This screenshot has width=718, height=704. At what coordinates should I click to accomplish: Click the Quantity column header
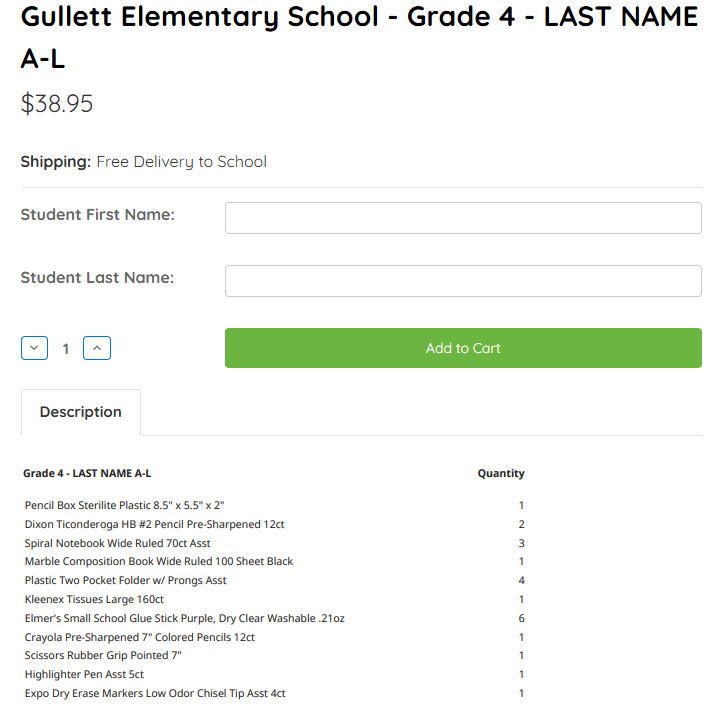[x=501, y=473]
